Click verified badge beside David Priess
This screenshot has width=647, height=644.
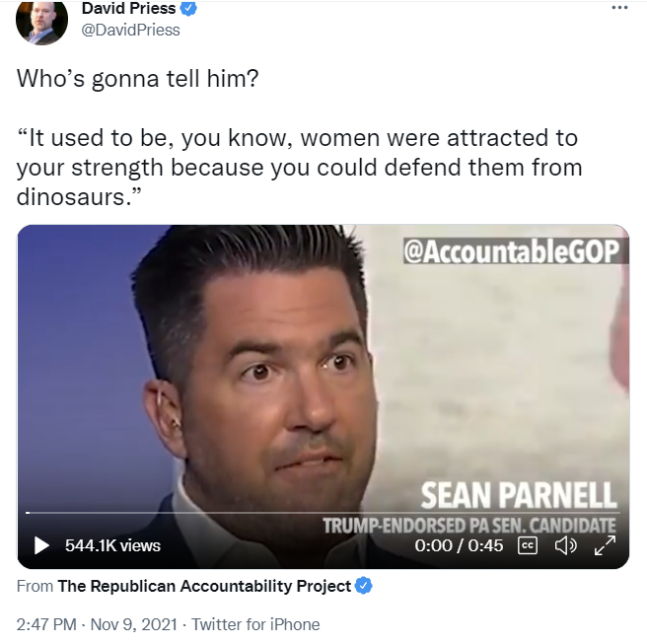[x=190, y=9]
